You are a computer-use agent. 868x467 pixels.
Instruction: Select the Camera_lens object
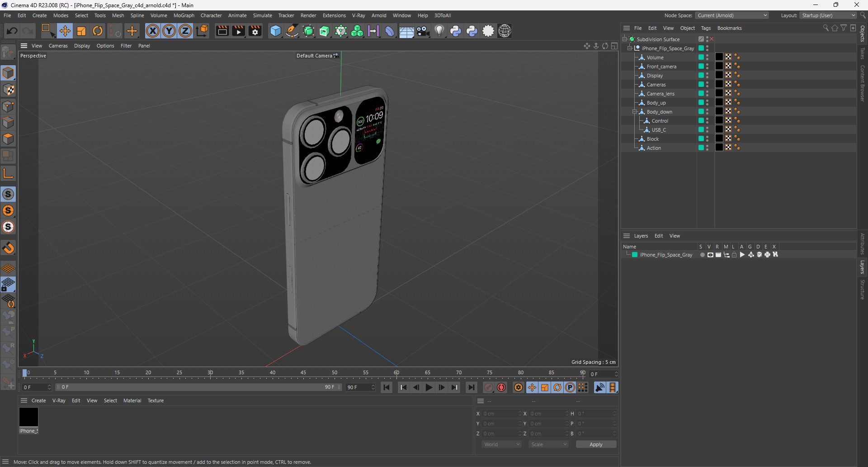[660, 94]
